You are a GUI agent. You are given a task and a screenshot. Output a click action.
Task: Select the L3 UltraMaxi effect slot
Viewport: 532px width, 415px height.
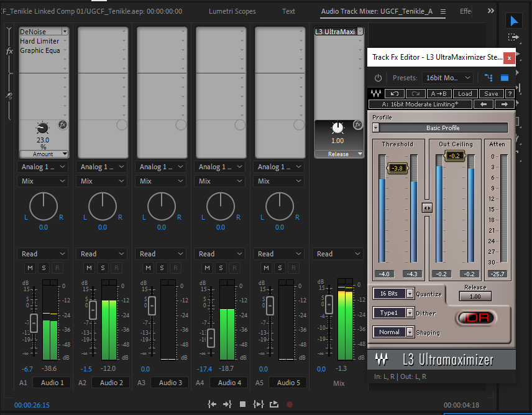coord(335,32)
